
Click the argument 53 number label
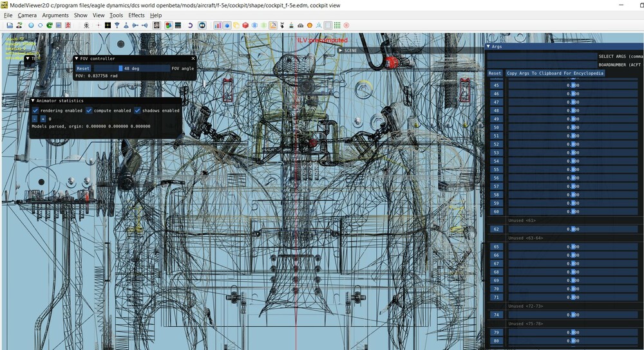pyautogui.click(x=496, y=152)
